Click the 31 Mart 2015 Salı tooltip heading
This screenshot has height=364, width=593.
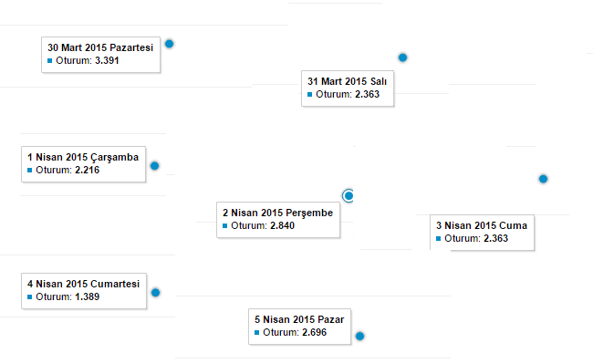coord(348,81)
